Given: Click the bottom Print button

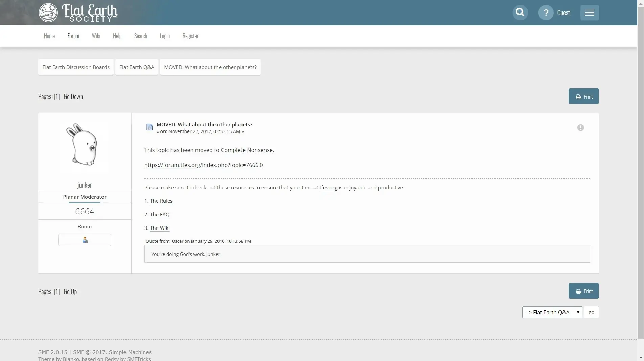Looking at the screenshot, I should [x=583, y=291].
